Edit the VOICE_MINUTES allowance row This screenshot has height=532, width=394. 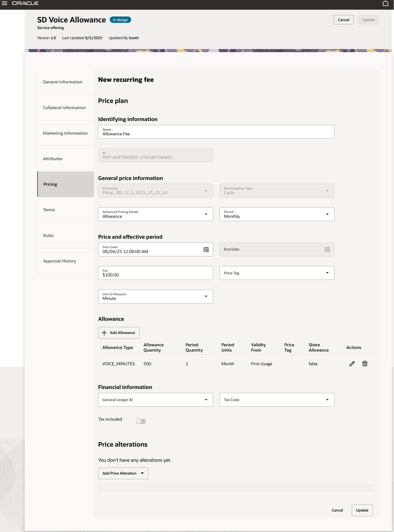coord(352,363)
